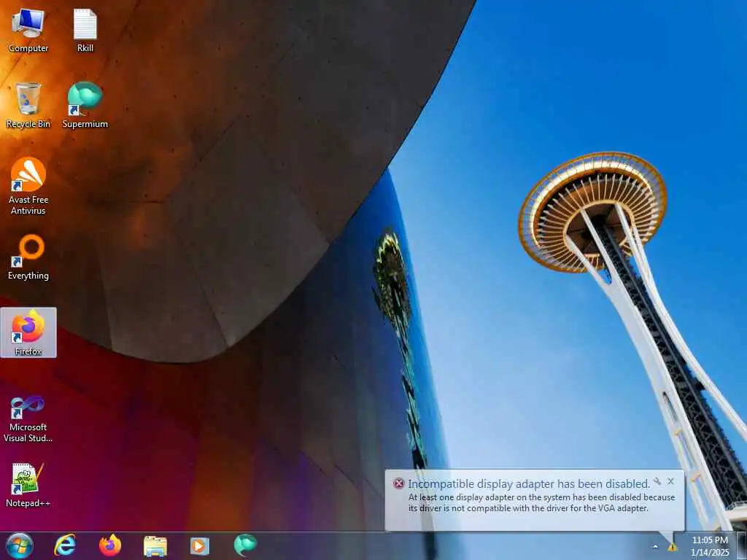Screen dimensions: 747x560
Task: Click the 'At least one display adapter' message text
Action: click(542, 502)
